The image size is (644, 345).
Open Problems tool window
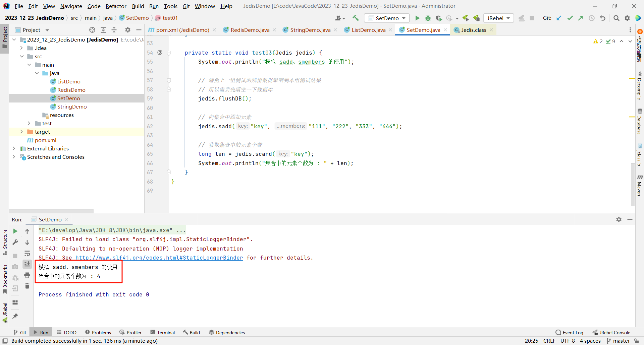pos(98,332)
